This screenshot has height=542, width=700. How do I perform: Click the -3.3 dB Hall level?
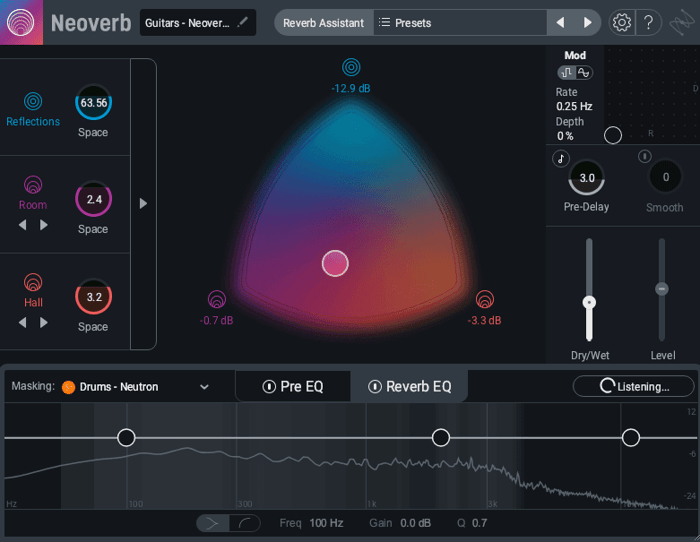click(484, 321)
